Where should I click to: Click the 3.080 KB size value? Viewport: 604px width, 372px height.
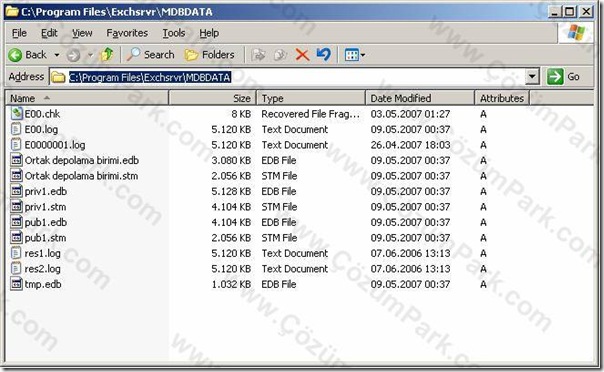pyautogui.click(x=231, y=161)
